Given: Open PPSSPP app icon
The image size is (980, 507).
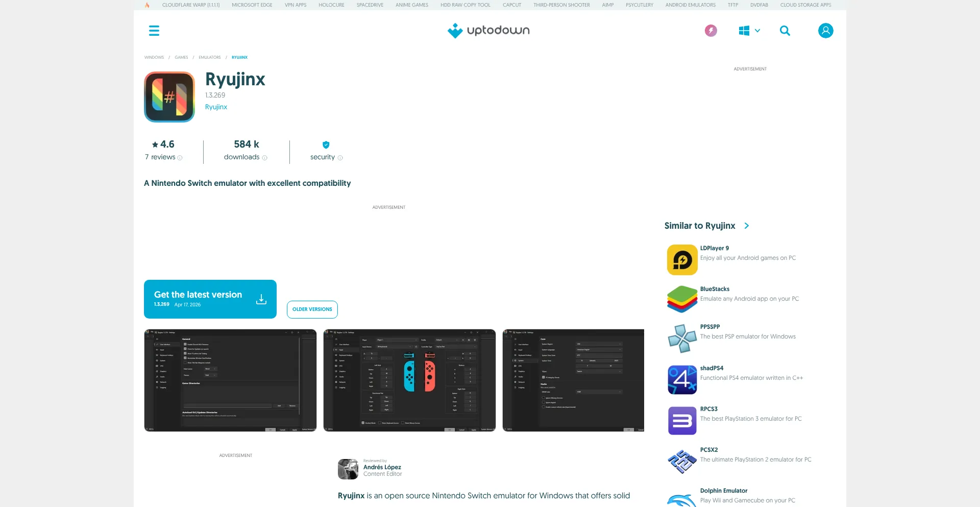Looking at the screenshot, I should (682, 339).
